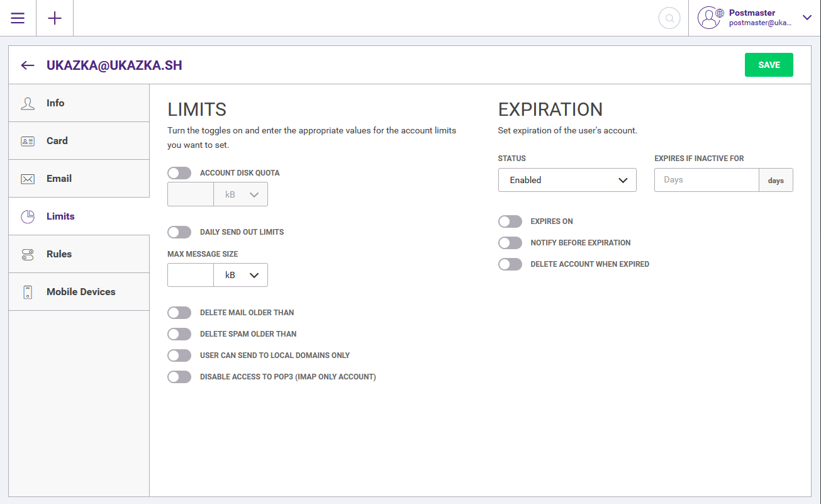This screenshot has height=504, width=821.
Task: Enable the Account Disk Quota toggle
Action: tap(179, 173)
